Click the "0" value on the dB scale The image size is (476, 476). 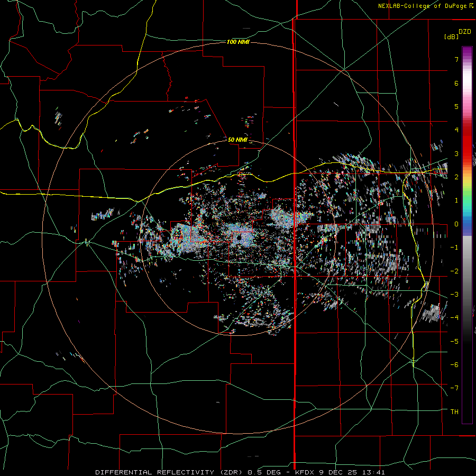click(456, 224)
